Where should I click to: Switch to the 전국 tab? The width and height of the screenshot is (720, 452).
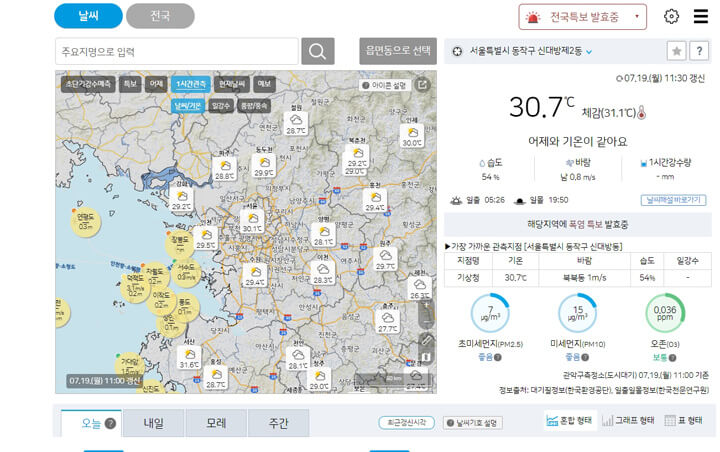click(160, 16)
